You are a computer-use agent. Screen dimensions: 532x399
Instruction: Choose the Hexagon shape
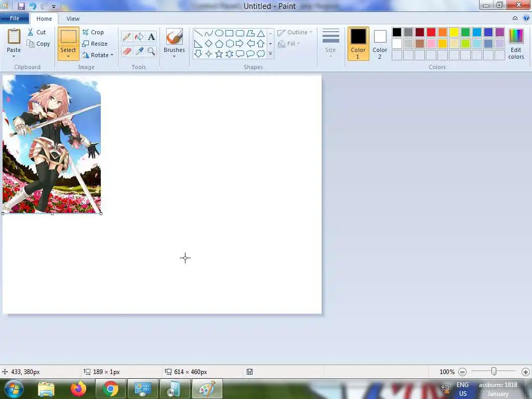pyautogui.click(x=230, y=44)
